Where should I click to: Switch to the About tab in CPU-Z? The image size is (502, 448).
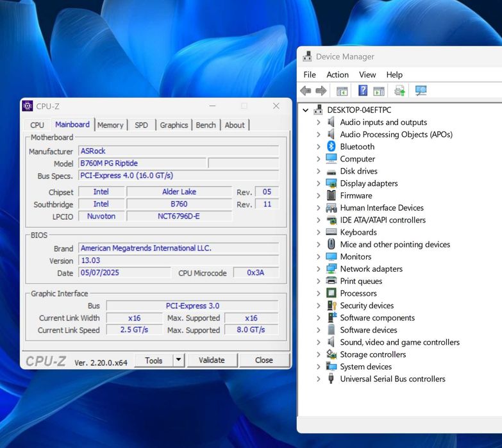[235, 125]
